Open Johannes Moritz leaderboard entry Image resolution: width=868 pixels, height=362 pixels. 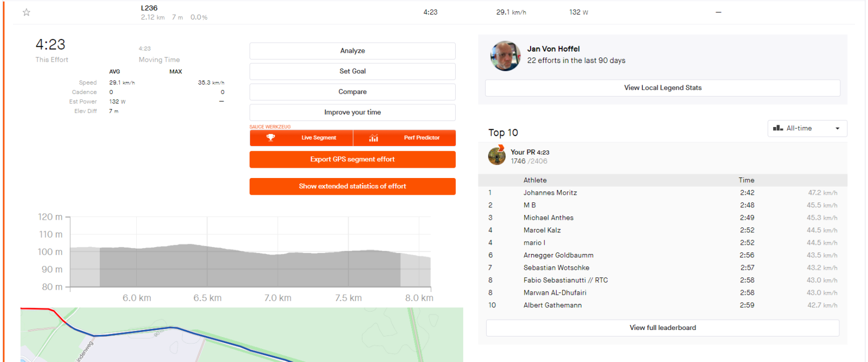click(550, 193)
